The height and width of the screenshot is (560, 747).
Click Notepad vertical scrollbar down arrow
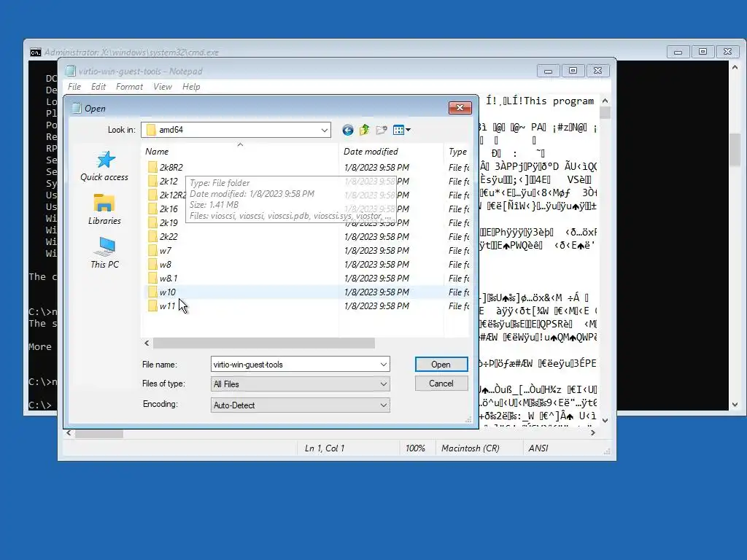605,421
